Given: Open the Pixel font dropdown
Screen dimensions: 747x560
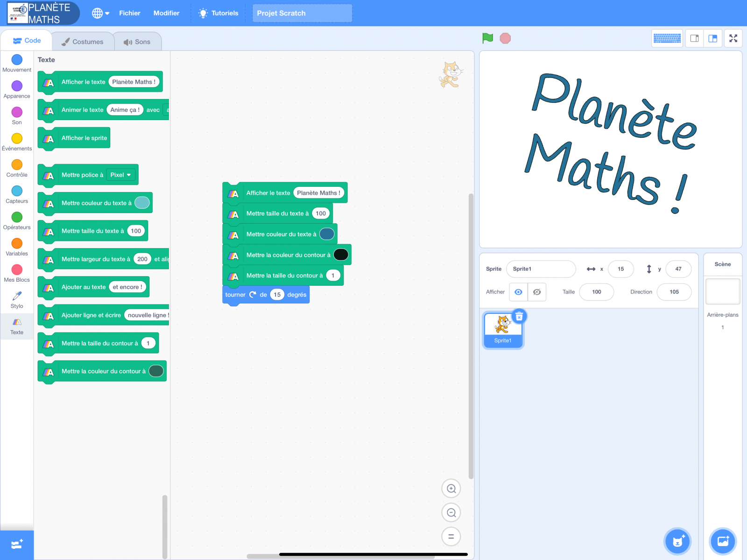Looking at the screenshot, I should pos(121,175).
